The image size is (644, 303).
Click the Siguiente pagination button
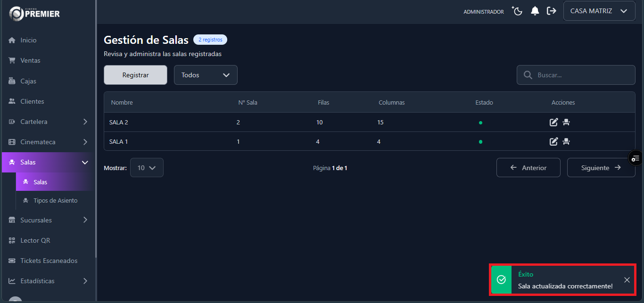(x=601, y=168)
